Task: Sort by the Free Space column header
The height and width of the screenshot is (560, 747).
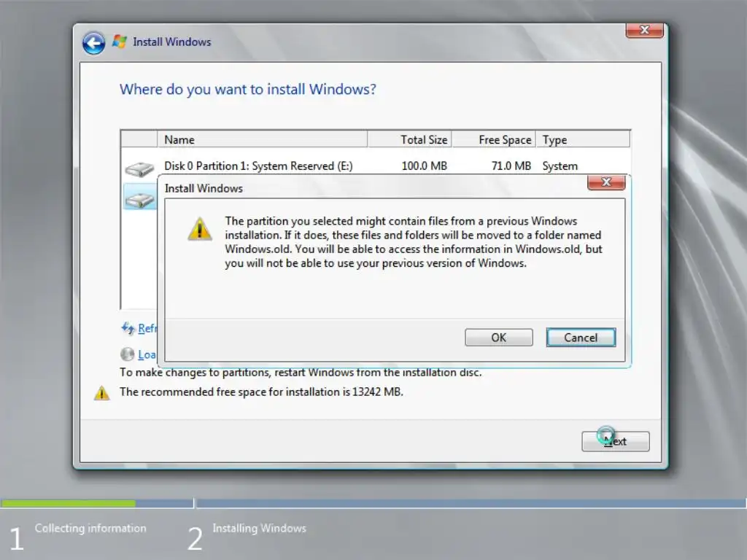Action: pyautogui.click(x=494, y=139)
